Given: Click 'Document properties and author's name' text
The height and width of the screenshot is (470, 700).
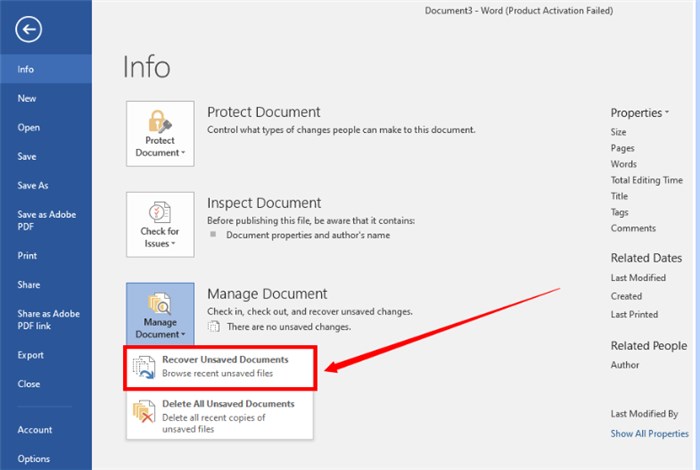Looking at the screenshot, I should 308,235.
